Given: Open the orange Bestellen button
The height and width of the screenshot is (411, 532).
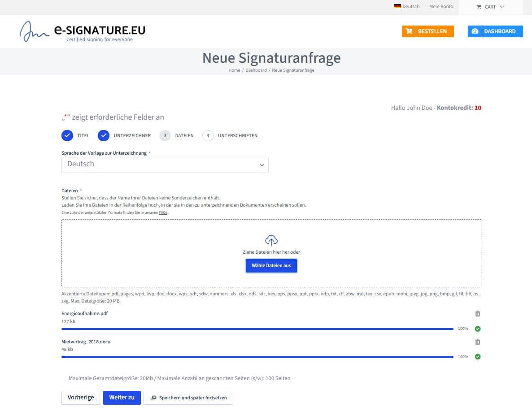Looking at the screenshot, I should coord(427,31).
